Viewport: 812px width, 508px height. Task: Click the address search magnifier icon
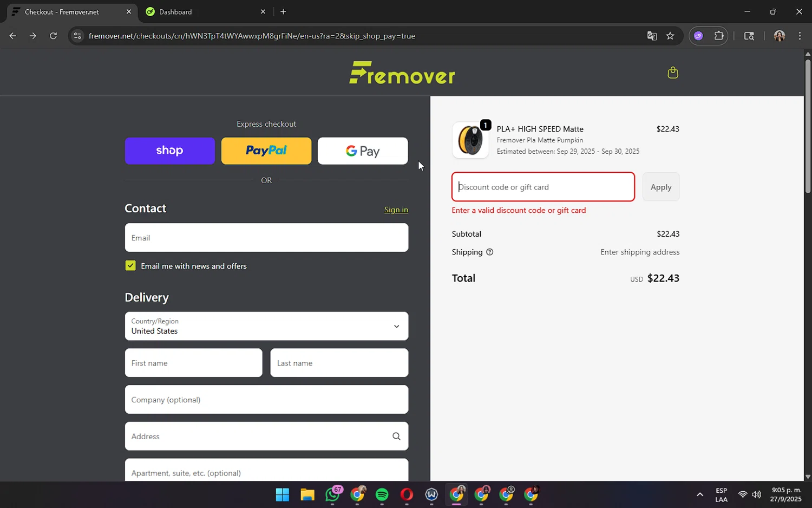coord(396,437)
